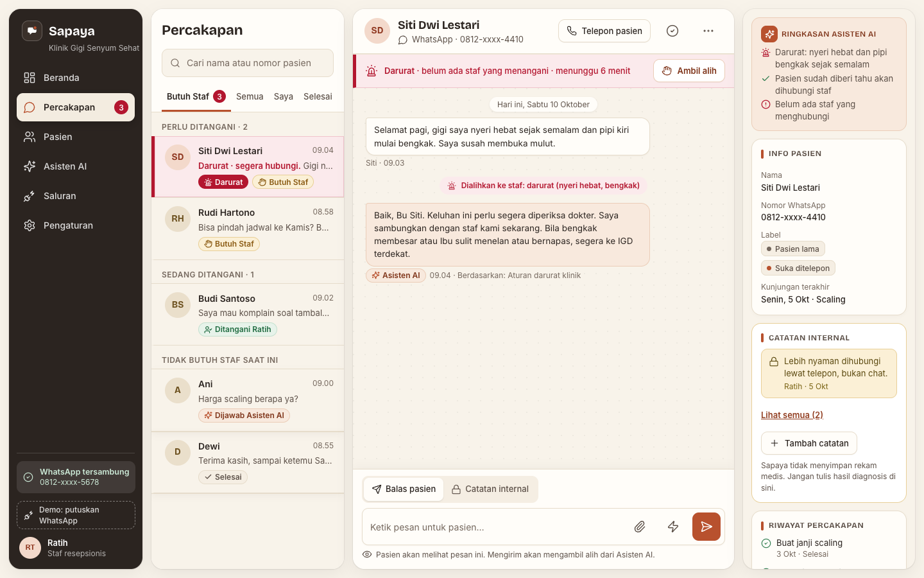This screenshot has width=924, height=578.
Task: Open the Percakapan menu item
Action: point(76,107)
